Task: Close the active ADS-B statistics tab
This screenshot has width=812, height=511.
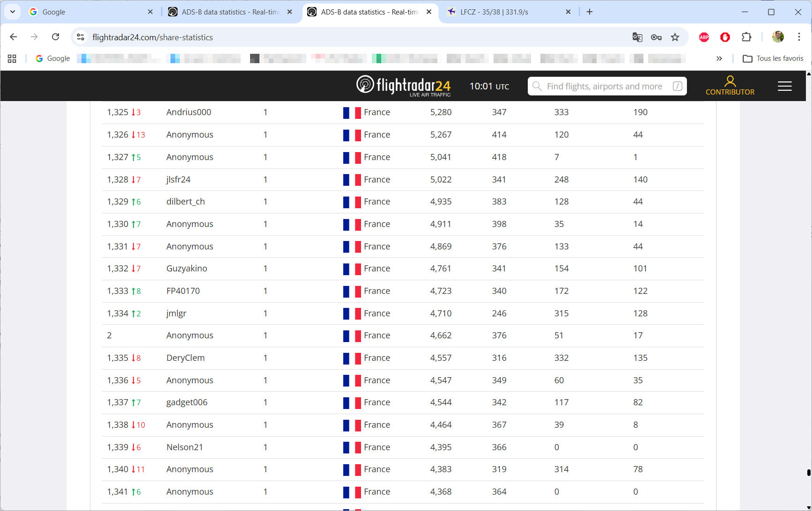Action: (x=429, y=12)
